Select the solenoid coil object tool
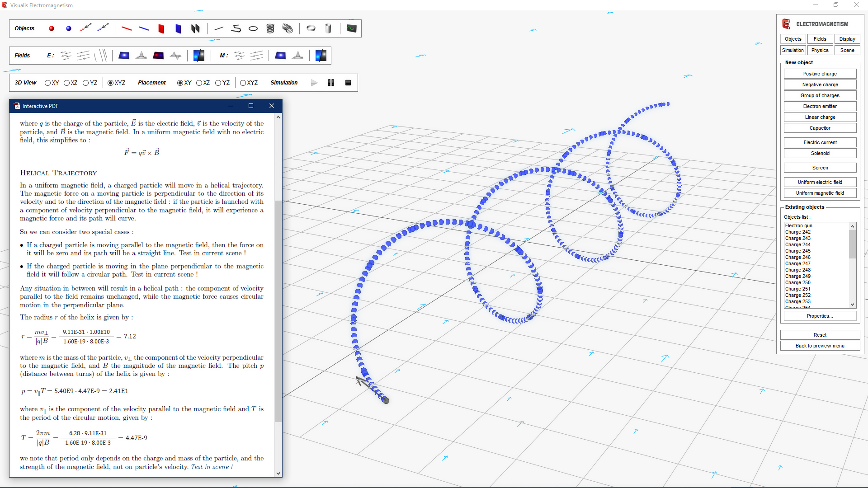Image resolution: width=868 pixels, height=488 pixels. tap(270, 28)
